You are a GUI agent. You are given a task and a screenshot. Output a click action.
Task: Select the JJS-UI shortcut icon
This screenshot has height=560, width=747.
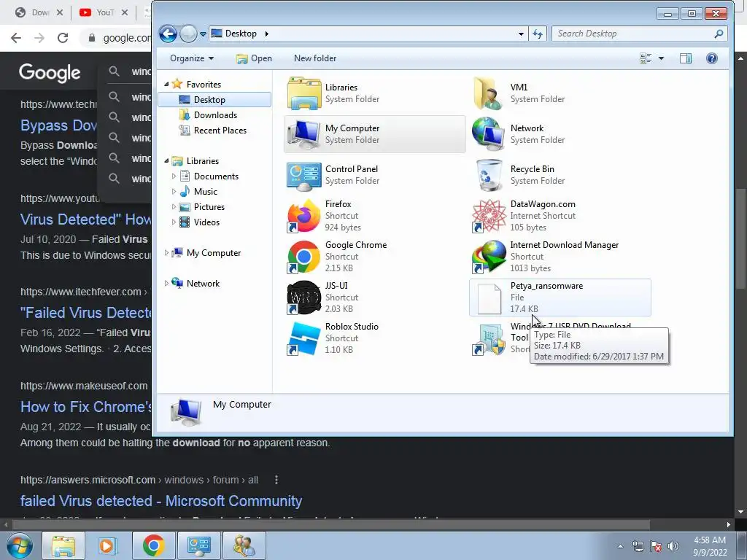coord(304,297)
